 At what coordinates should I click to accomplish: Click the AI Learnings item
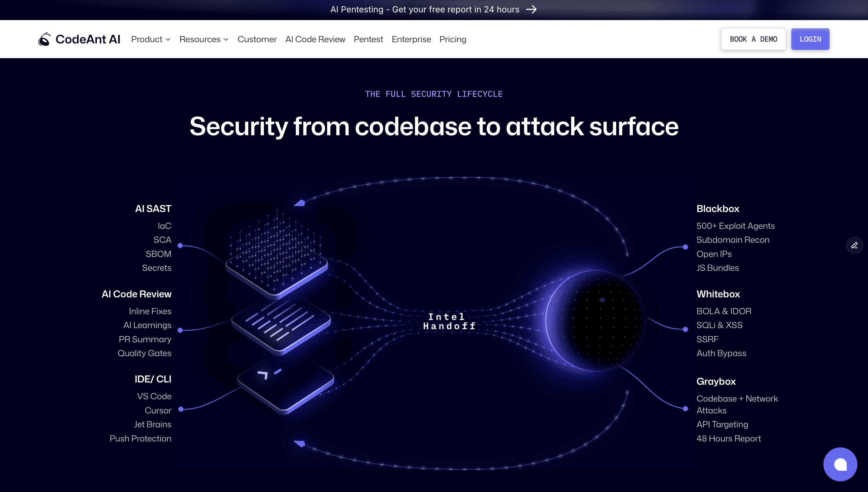click(x=147, y=325)
